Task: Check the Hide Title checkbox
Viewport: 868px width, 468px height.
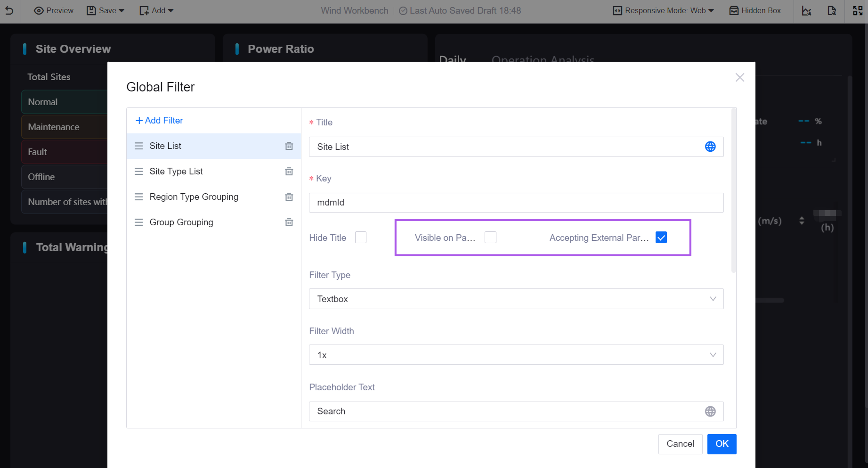Action: pos(361,237)
